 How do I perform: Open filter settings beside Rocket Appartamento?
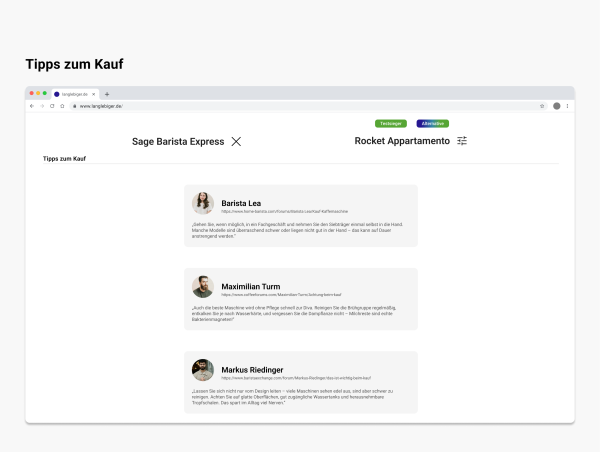coord(462,141)
